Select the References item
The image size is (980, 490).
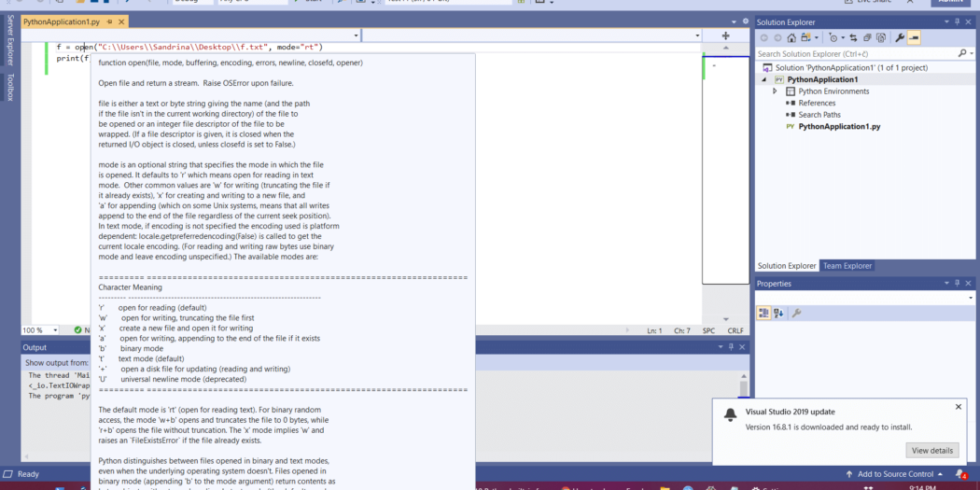coord(817,103)
